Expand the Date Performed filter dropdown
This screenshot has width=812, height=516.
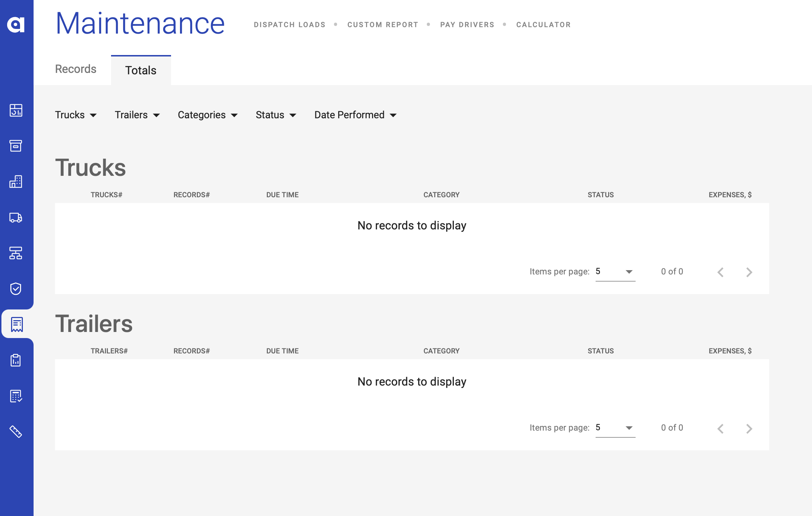(x=355, y=115)
